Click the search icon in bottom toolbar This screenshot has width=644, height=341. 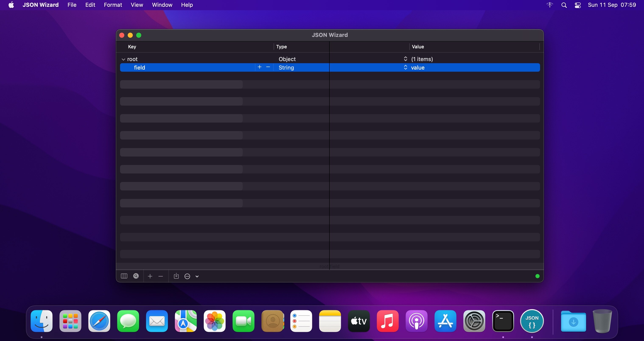coord(136,276)
